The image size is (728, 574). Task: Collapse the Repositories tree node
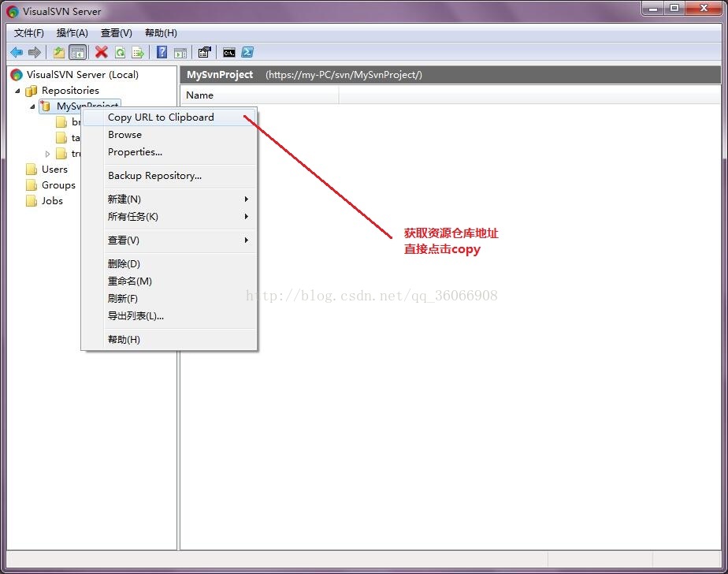click(17, 91)
